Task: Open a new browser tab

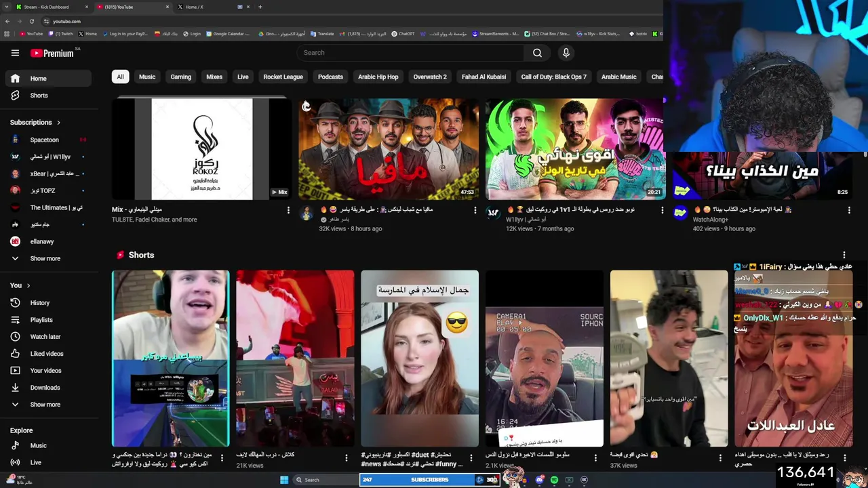Action: point(260,7)
